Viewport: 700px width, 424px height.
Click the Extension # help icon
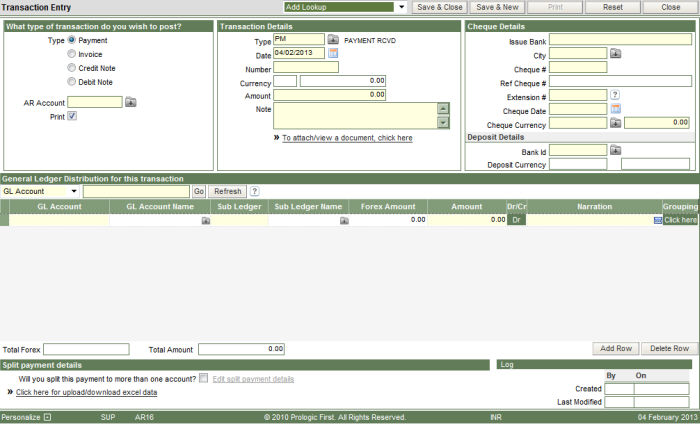click(615, 95)
